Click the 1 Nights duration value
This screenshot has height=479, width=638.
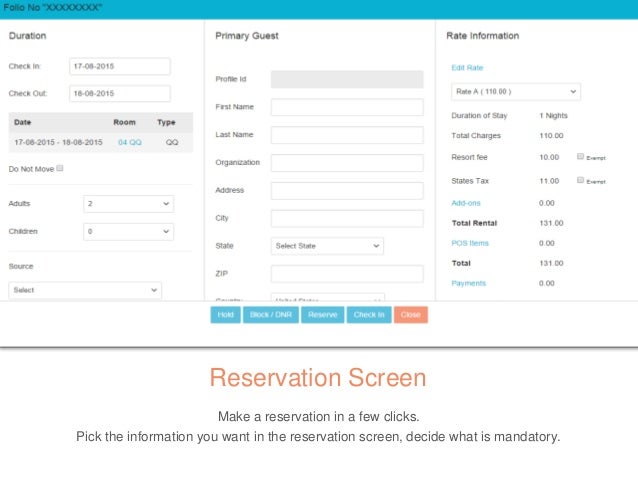pos(553,116)
